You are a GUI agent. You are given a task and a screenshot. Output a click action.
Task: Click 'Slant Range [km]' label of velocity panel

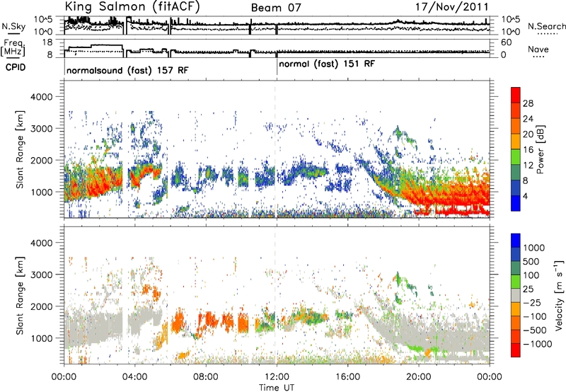(x=21, y=296)
